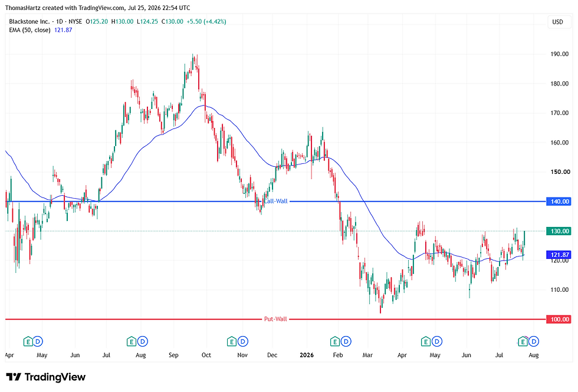Image resolution: width=578 pixels, height=392 pixels.
Task: Click the latest earnings E marker near August 2026
Action: (523, 342)
